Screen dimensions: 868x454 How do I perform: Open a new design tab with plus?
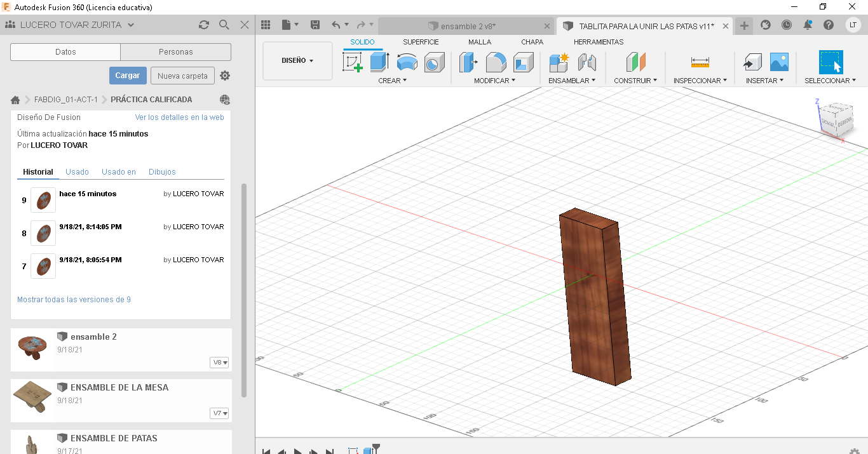744,25
